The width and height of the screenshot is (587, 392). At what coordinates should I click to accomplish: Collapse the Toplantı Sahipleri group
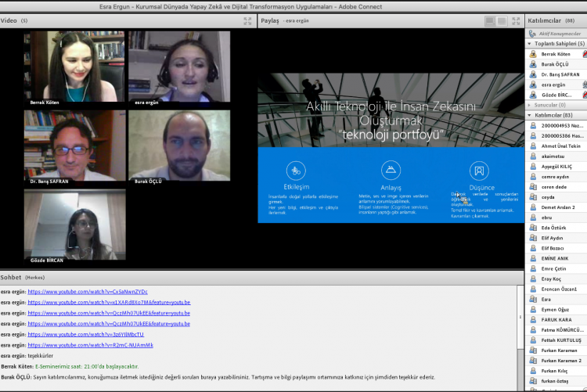click(x=530, y=44)
